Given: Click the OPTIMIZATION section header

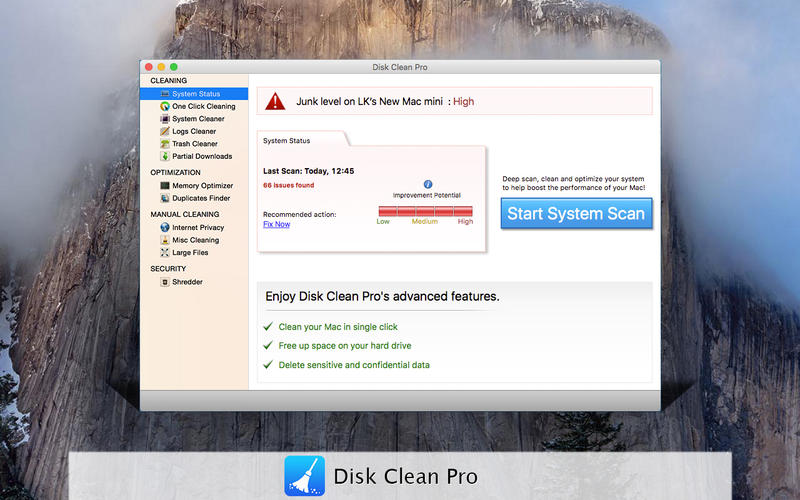Looking at the screenshot, I should [175, 172].
